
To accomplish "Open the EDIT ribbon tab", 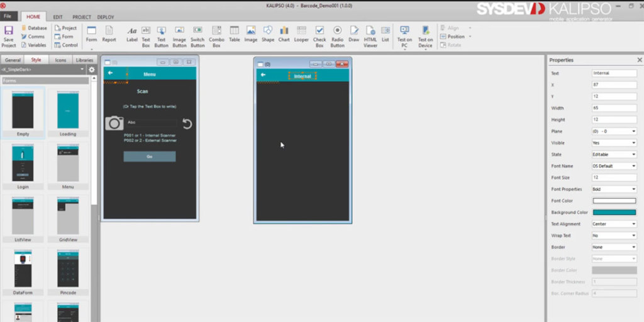I will 57,17.
